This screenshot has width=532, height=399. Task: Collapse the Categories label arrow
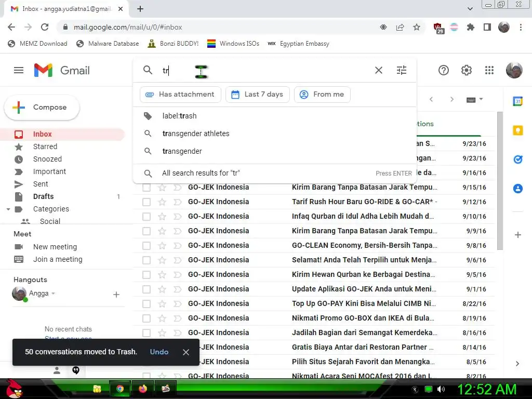[x=8, y=209]
